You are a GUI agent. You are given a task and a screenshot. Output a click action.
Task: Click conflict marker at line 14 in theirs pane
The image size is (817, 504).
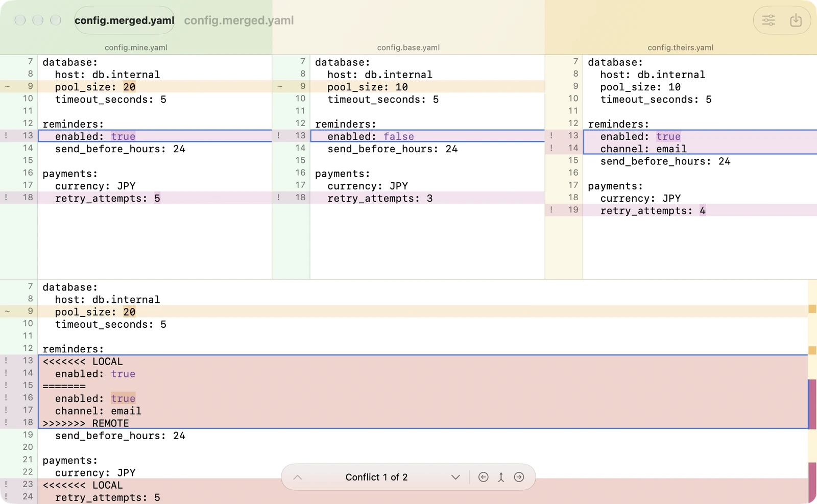click(551, 148)
